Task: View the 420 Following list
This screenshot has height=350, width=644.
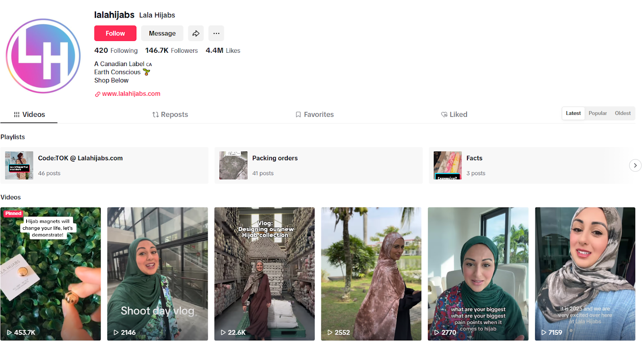Action: coord(116,50)
